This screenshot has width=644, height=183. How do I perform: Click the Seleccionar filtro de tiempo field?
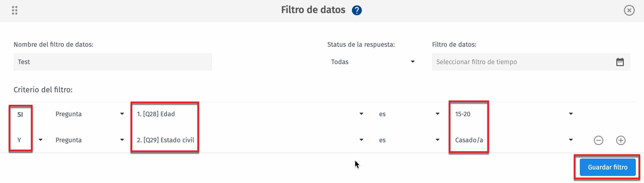pos(522,62)
